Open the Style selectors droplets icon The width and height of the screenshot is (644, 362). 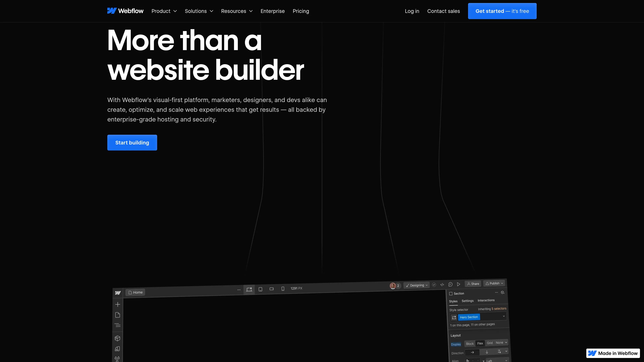coord(117,359)
